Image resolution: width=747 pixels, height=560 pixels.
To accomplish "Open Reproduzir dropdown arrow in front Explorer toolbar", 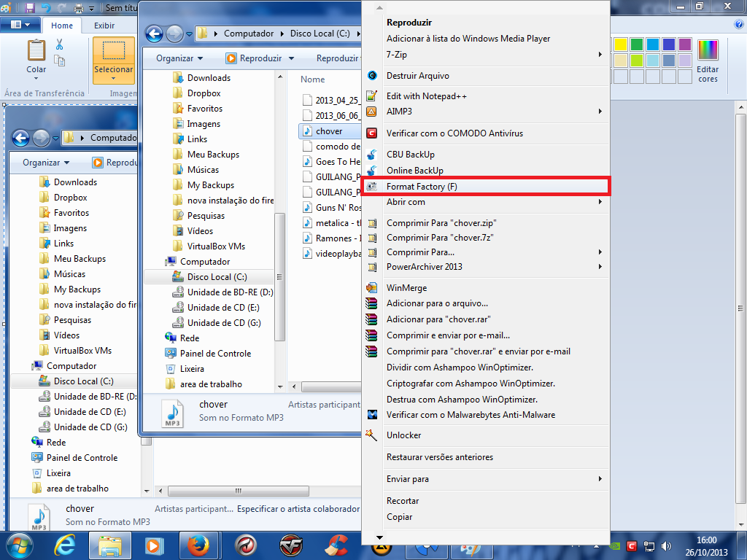I will pos(291,58).
